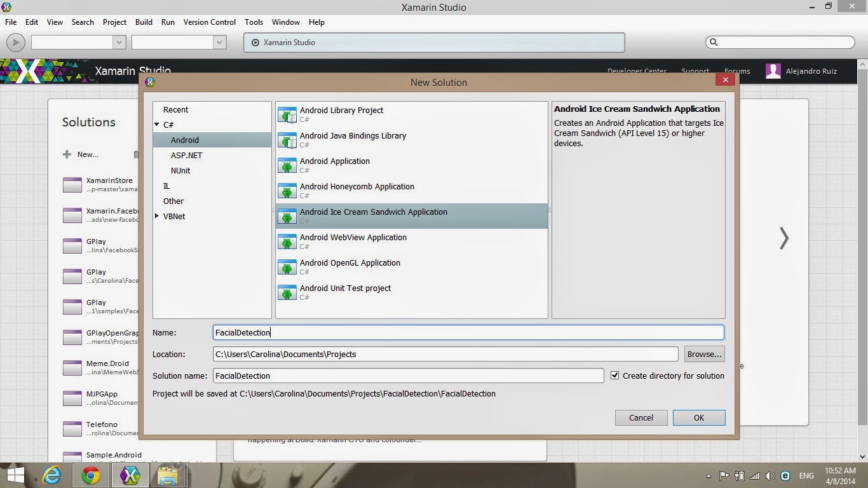Select the Android Library Project template icon
The image size is (868, 488).
click(287, 114)
